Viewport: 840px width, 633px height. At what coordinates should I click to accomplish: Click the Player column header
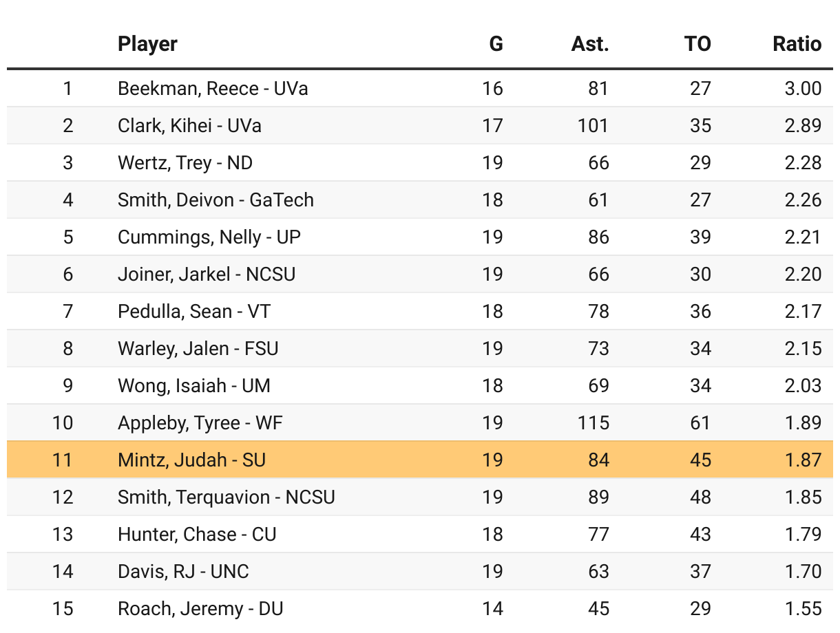point(147,44)
